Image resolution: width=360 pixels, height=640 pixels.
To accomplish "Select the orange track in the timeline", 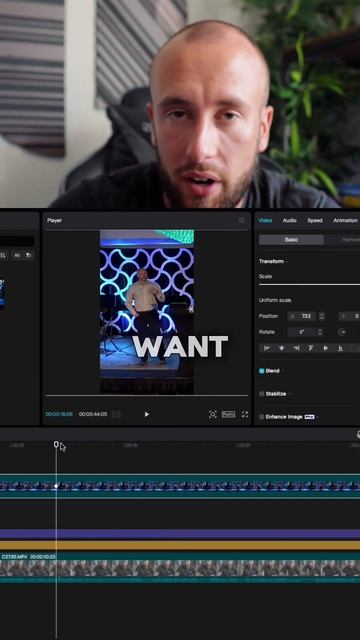I will pos(180,545).
